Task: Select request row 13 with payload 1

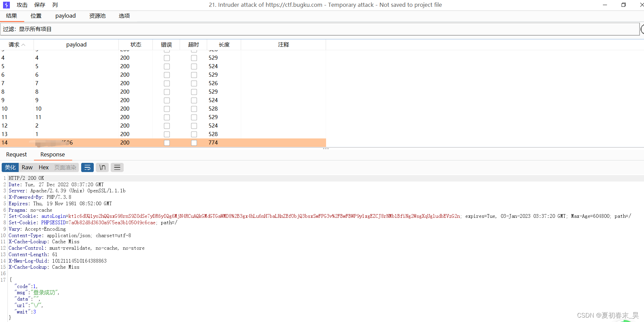Action: pos(163,134)
